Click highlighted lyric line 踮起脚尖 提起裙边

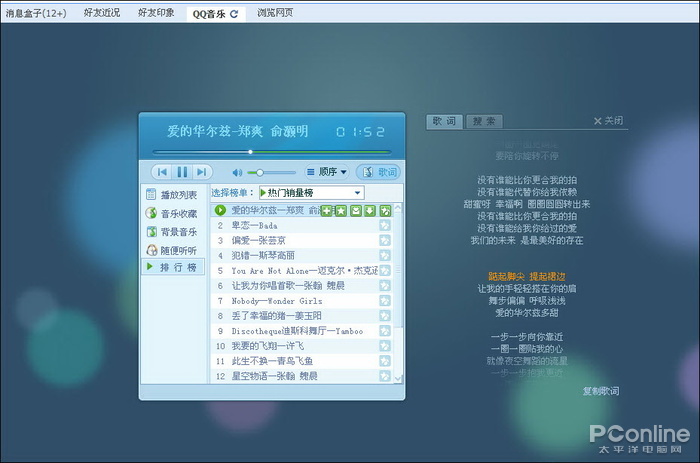[527, 276]
